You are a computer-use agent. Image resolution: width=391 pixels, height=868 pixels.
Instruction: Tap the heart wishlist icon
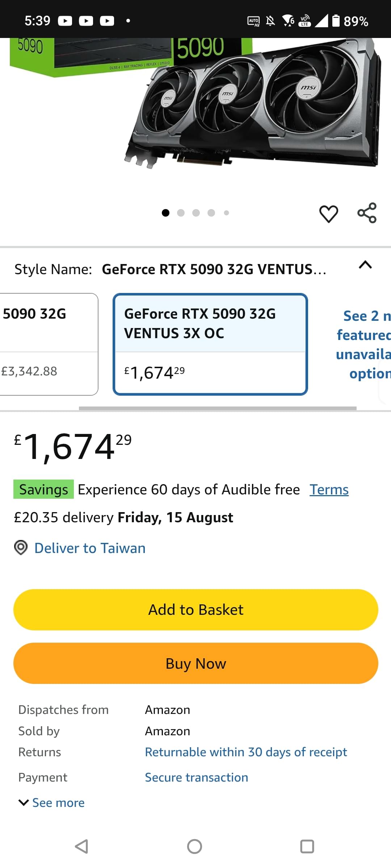[328, 213]
